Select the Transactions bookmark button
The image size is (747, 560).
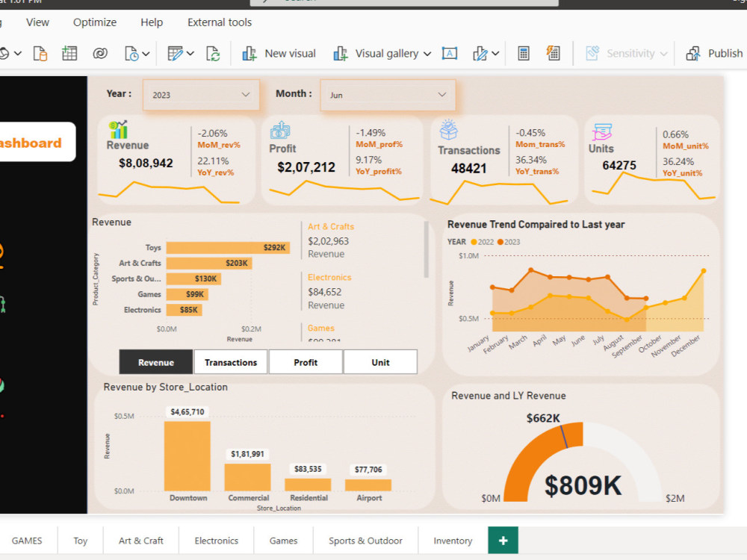[x=231, y=362]
